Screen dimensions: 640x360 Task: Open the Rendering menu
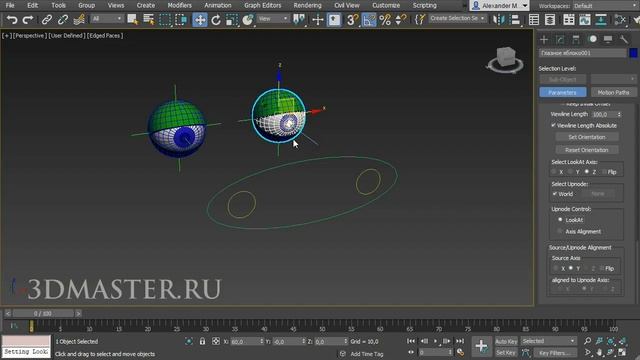click(x=307, y=5)
